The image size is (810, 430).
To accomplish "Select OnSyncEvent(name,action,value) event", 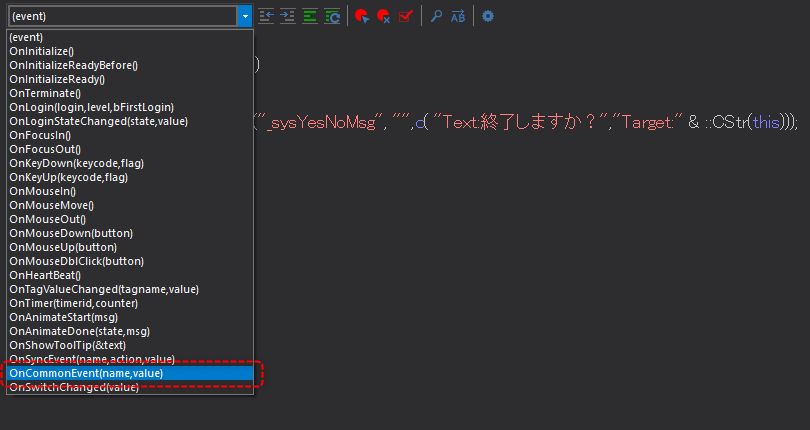I will point(130,359).
